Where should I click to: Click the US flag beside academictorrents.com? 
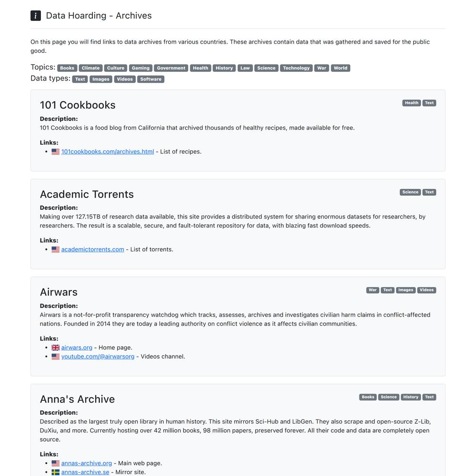click(56, 249)
